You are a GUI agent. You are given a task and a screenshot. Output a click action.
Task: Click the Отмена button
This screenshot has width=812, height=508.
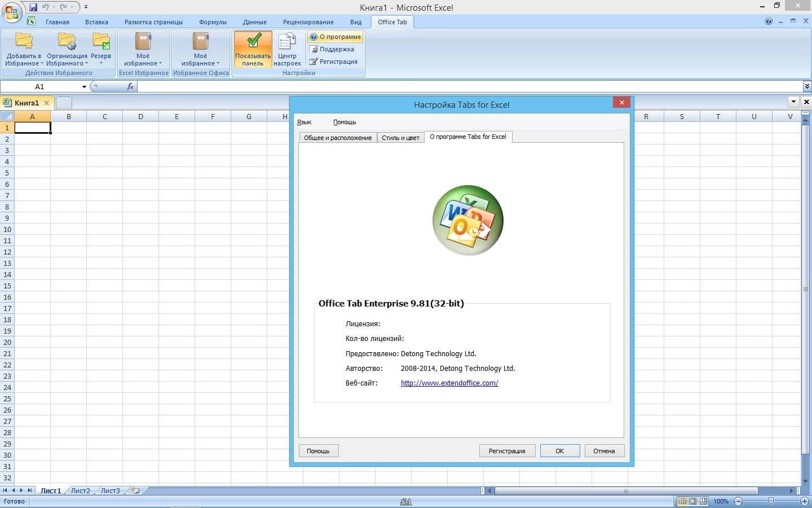click(604, 450)
